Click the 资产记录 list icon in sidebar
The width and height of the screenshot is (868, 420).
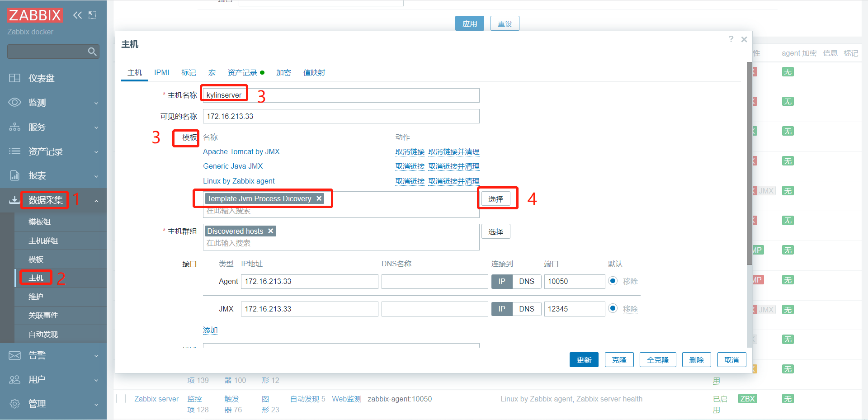pyautogui.click(x=14, y=151)
